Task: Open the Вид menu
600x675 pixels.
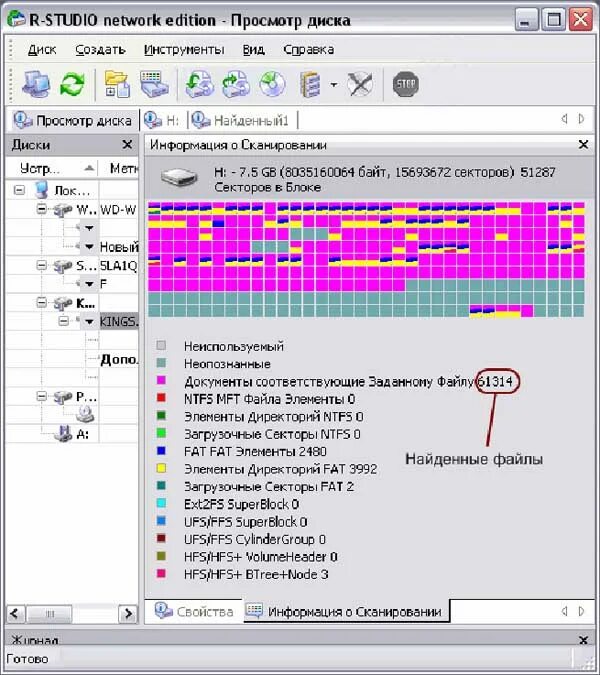Action: pyautogui.click(x=254, y=50)
